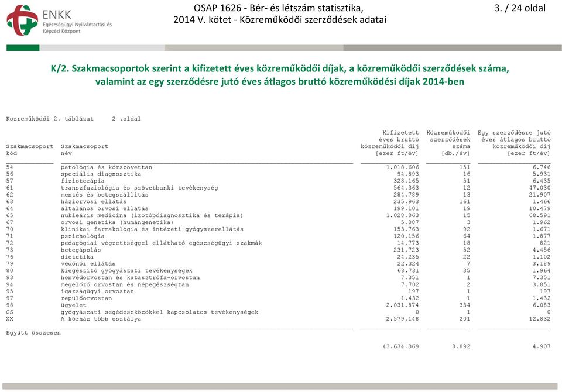
Task: Select the 'patológia és kórszövettan' row name
Action: tap(107, 167)
